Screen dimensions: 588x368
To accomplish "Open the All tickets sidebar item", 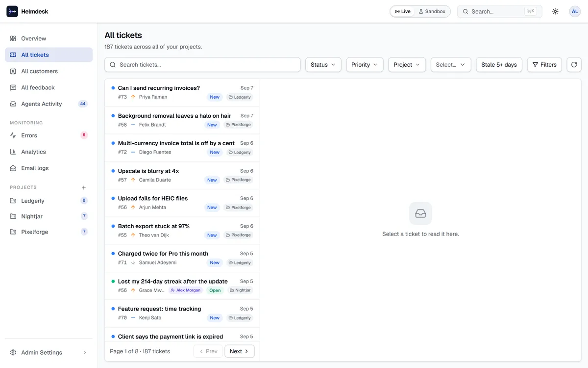I will [x=49, y=55].
